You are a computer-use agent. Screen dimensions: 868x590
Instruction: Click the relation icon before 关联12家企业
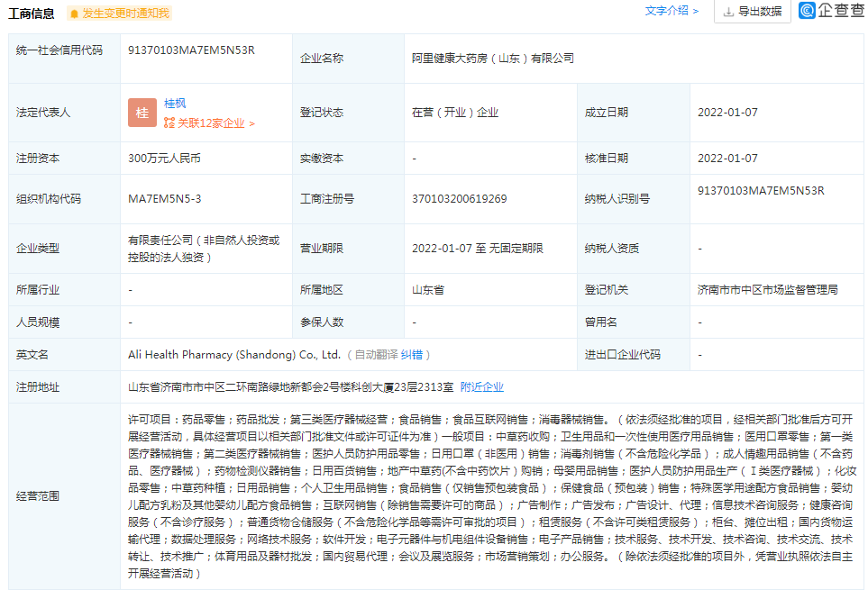[168, 123]
